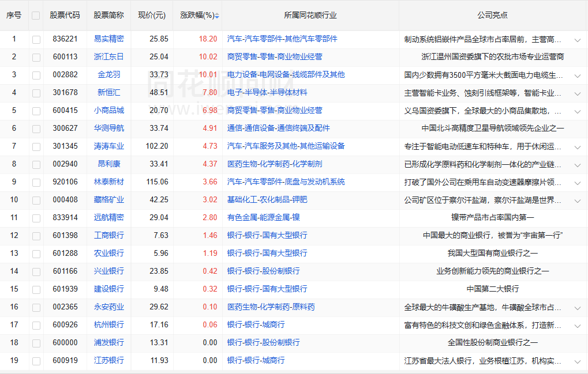Screen dimensions: 588x374
Task: Click the 现价(元) column header
Action: (152, 15)
